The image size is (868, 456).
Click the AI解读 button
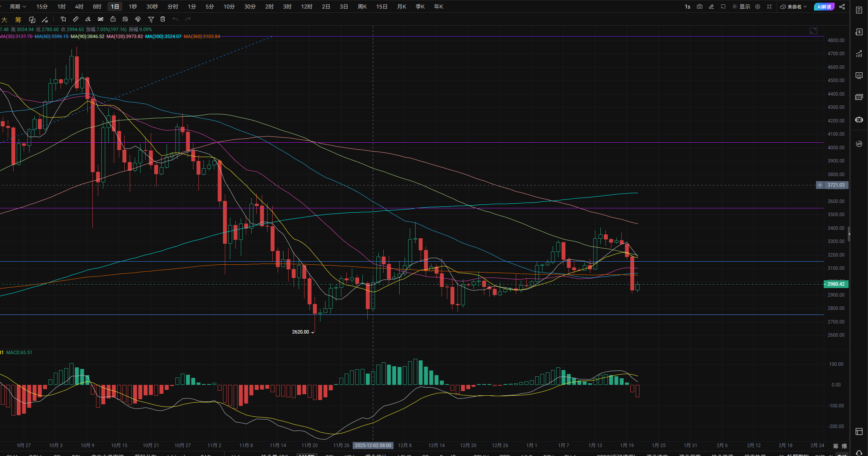pos(824,7)
